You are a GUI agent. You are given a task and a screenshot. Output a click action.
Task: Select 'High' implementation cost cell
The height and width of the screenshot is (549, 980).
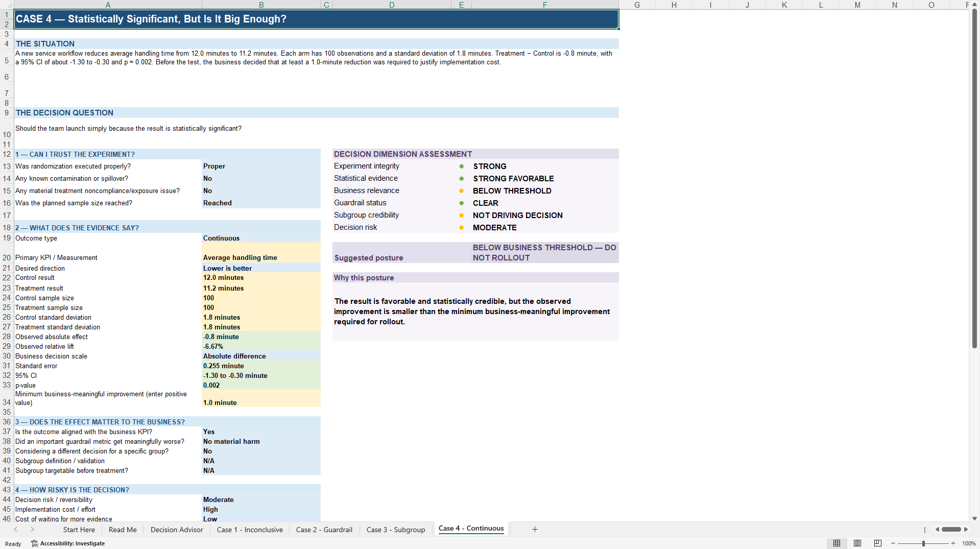(x=261, y=509)
